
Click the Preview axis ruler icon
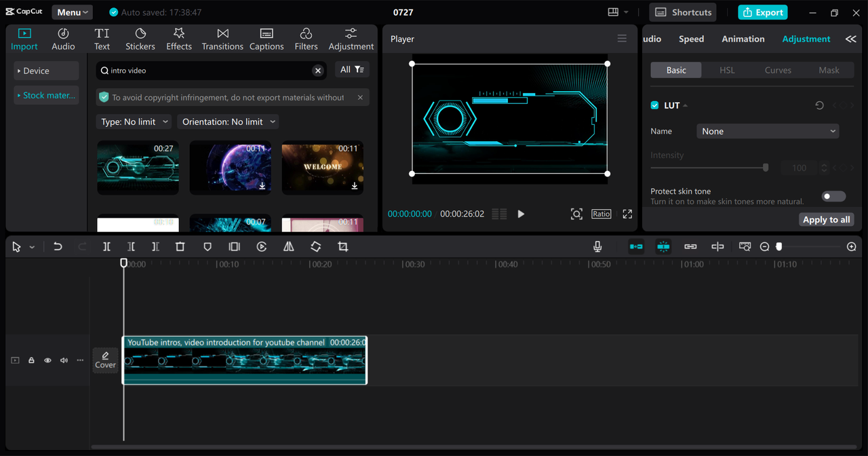pyautogui.click(x=745, y=247)
